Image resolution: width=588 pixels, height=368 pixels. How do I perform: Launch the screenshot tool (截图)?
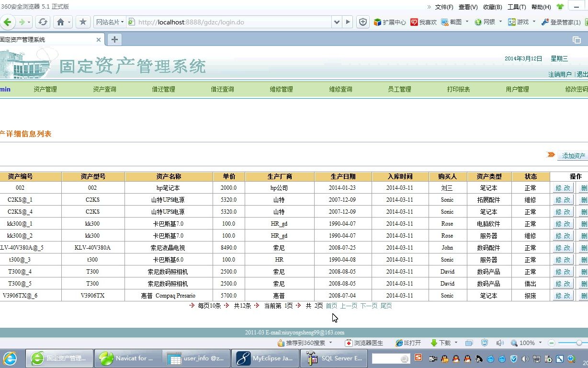coord(455,22)
